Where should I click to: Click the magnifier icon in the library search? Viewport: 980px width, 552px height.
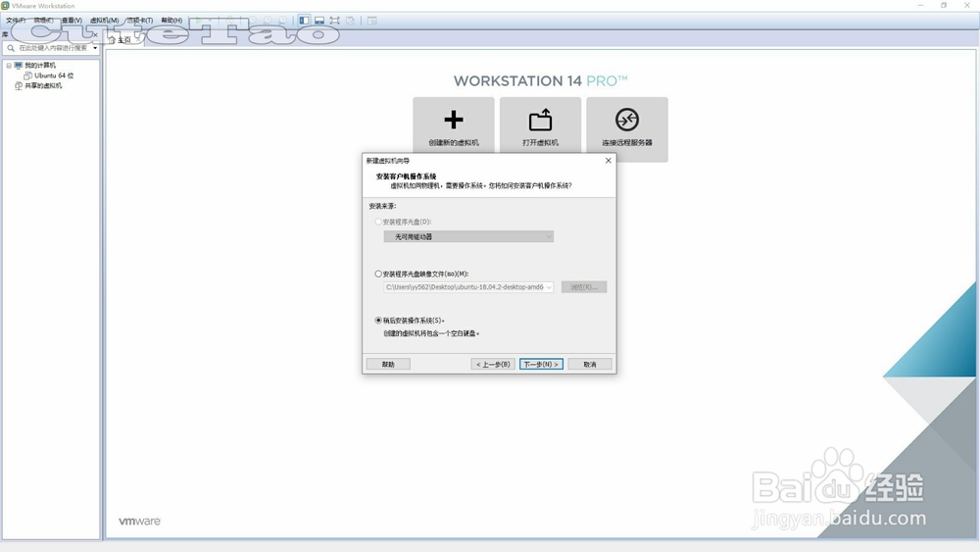pos(11,47)
